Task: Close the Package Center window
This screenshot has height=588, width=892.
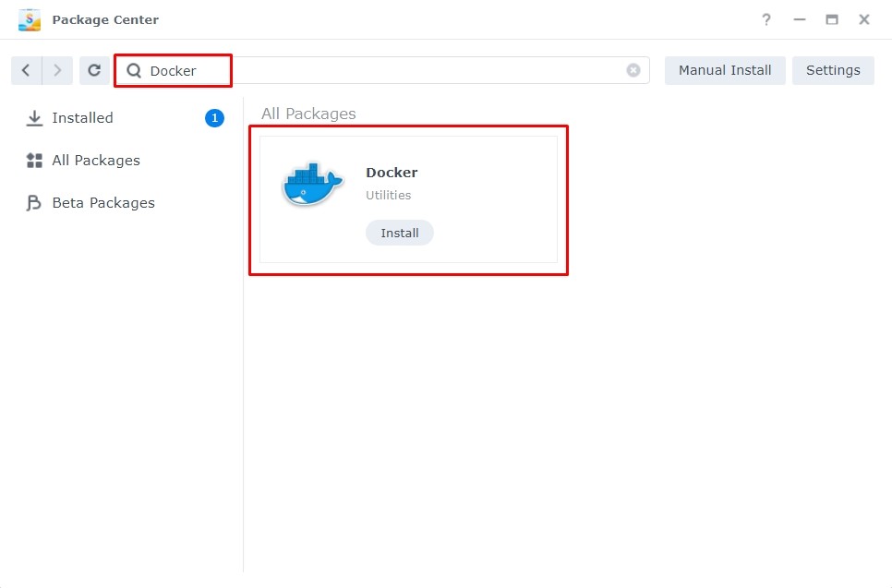Action: tap(864, 20)
